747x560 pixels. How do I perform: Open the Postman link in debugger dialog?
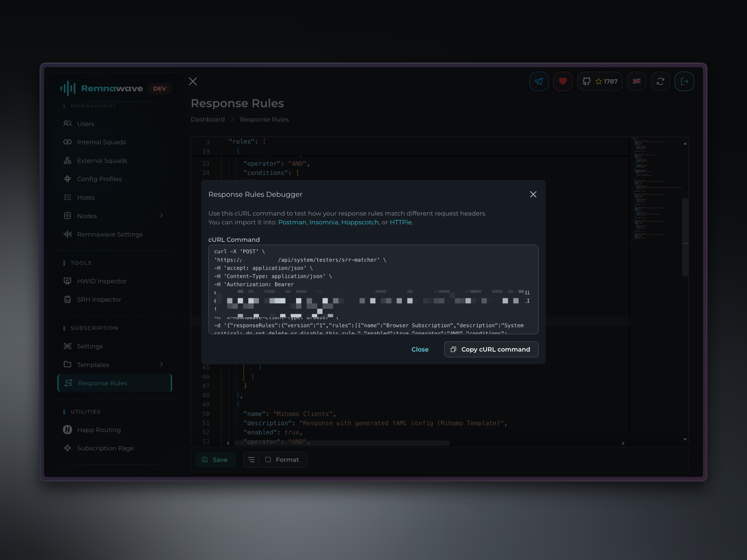(292, 222)
